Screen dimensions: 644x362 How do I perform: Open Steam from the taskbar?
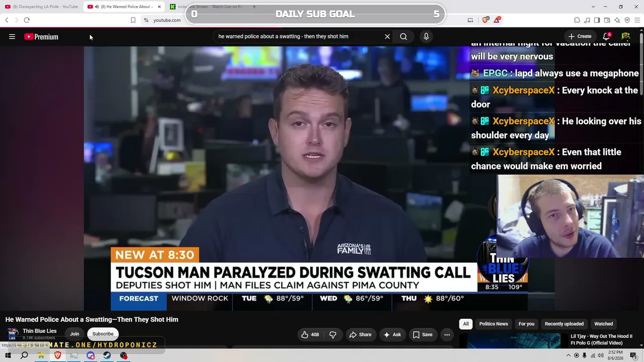[107, 355]
